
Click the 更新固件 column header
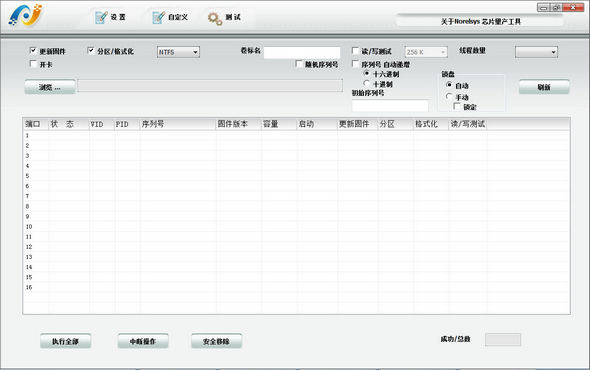coord(357,124)
